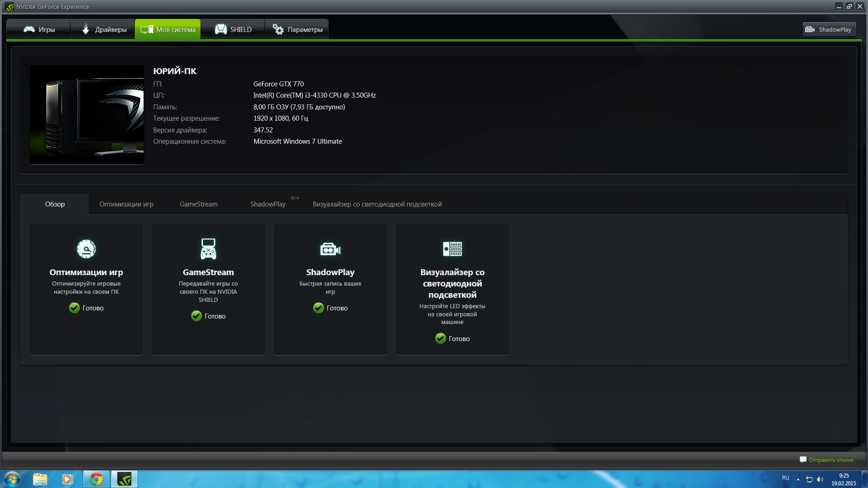Click the ShadowPlay camera icon in card
The height and width of the screenshot is (488, 868).
click(330, 249)
